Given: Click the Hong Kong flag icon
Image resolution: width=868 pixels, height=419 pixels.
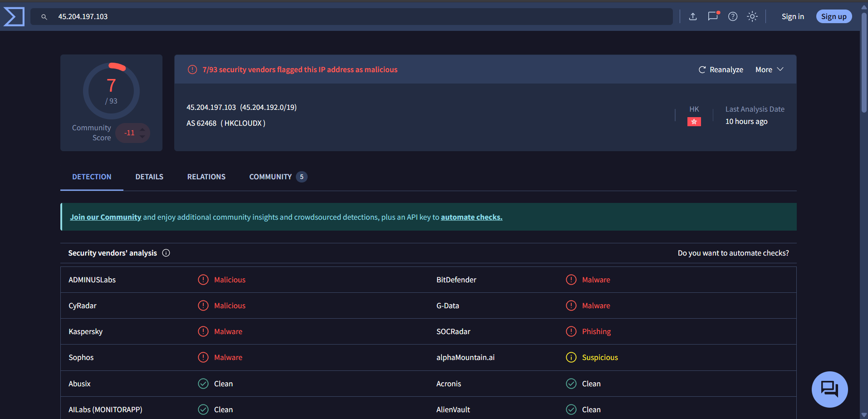Looking at the screenshot, I should [694, 122].
